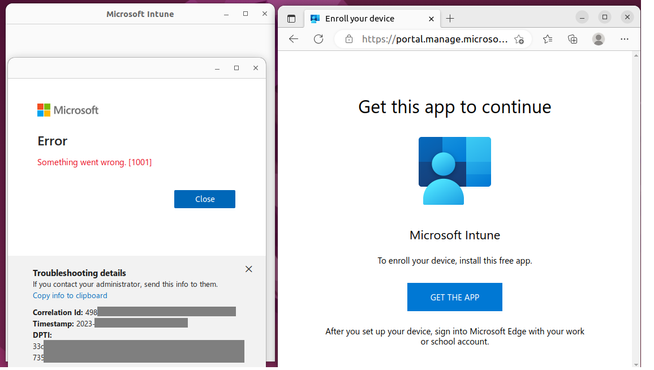View site lock information icon
Image resolution: width=654 pixels, height=370 pixels.
349,39
